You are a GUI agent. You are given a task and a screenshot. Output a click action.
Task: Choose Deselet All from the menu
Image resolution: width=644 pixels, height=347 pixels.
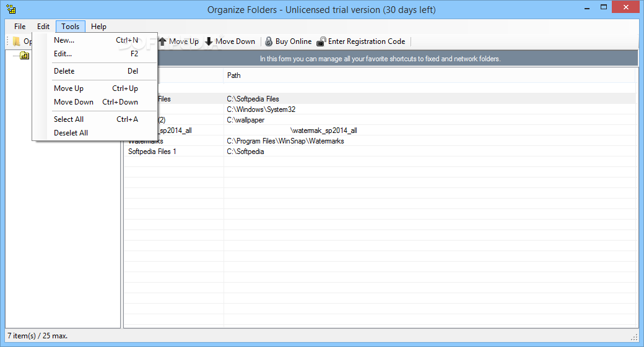point(95,133)
